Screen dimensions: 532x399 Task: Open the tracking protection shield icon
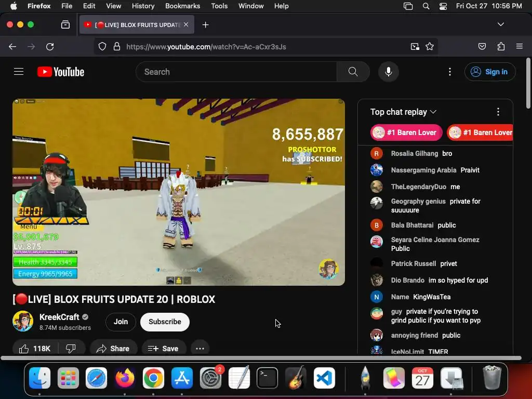(102, 46)
